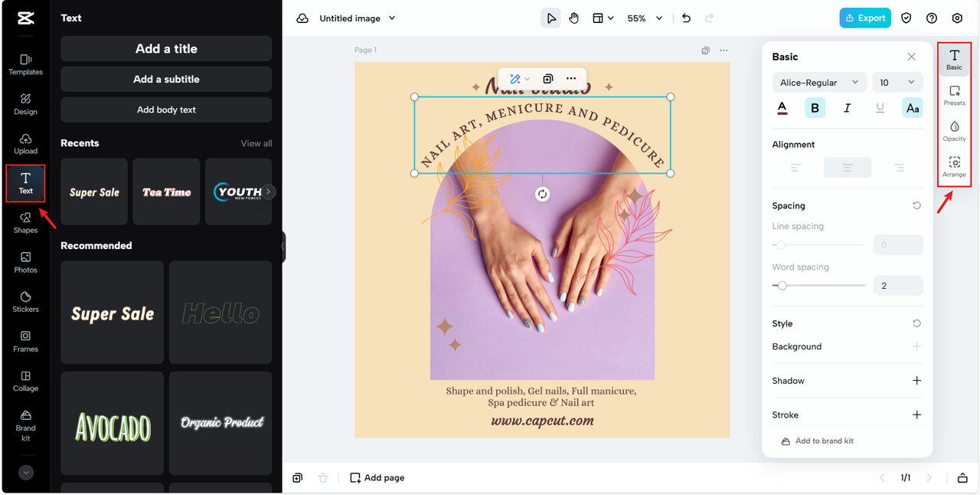This screenshot has height=495, width=980.
Task: Open the shield privacy icon
Action: coord(906,18)
